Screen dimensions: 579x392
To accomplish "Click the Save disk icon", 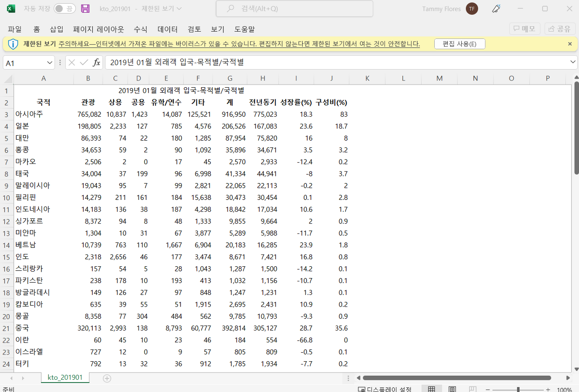I will pyautogui.click(x=85, y=9).
